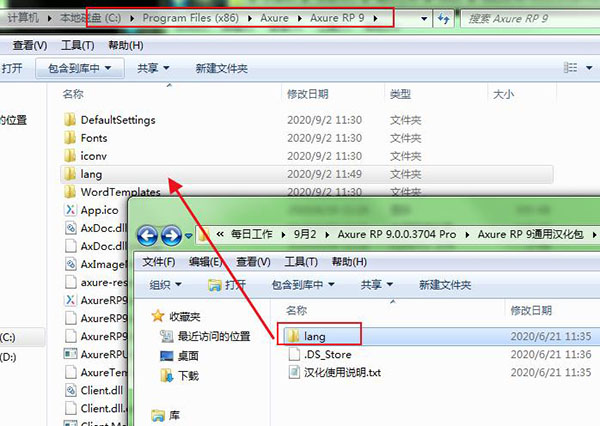Image resolution: width=600 pixels, height=426 pixels.
Task: Open 编辑(E) menu in front window
Action: pyautogui.click(x=205, y=262)
